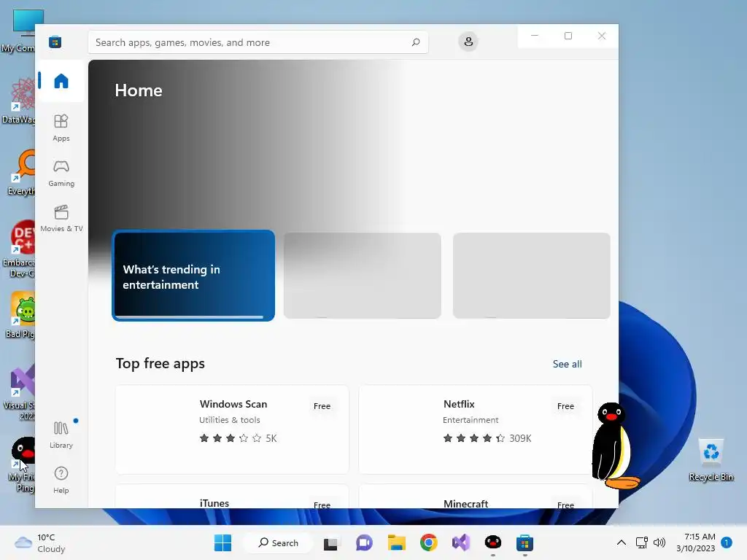Click Microsoft Store taskbar icon
The width and height of the screenshot is (747, 560).
(x=525, y=542)
